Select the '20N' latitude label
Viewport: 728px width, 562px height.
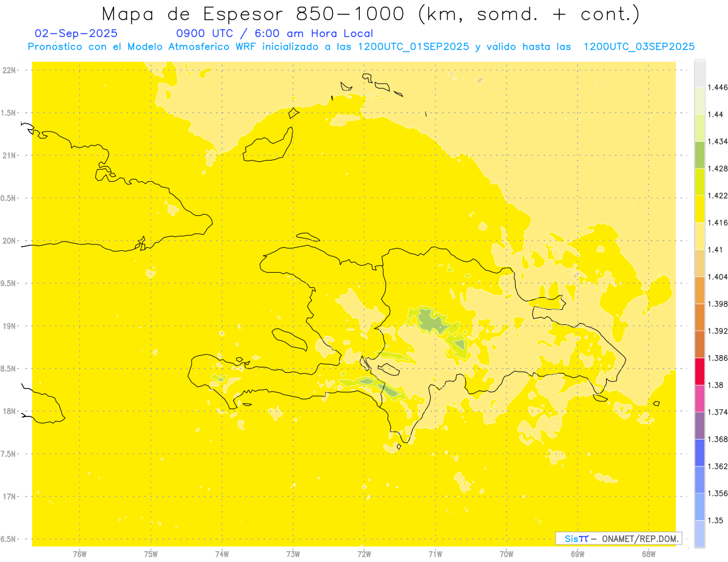point(9,241)
